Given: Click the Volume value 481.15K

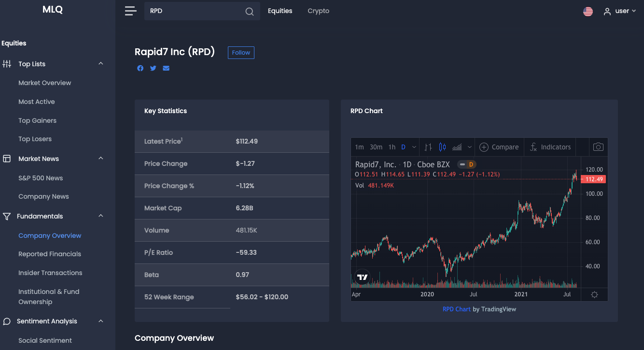Looking at the screenshot, I should [x=247, y=230].
